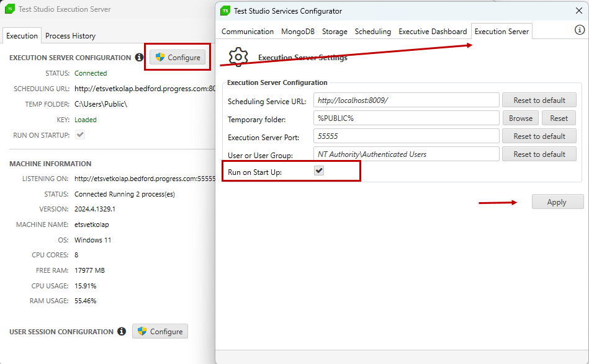589x364 pixels.
Task: Click the FREE RAM value 17977 MB
Action: coord(89,270)
